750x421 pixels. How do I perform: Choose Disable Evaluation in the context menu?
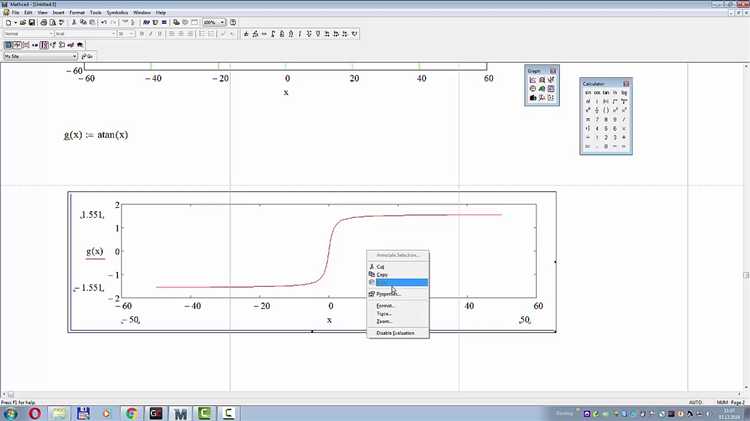click(x=397, y=333)
